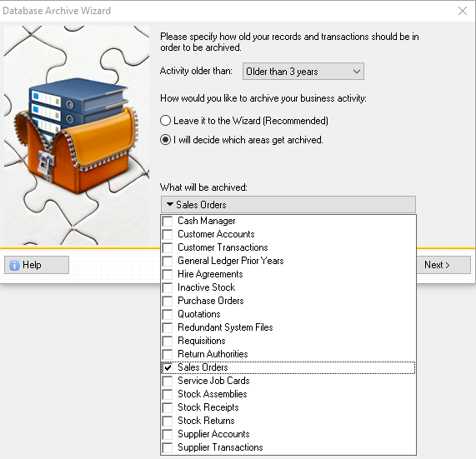Check General Ledger Prior Years box

[168, 261]
